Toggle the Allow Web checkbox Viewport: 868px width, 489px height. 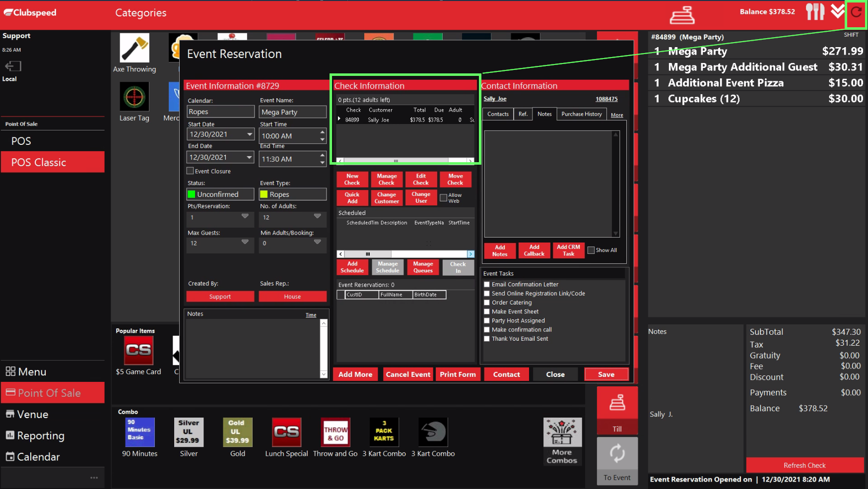(x=443, y=197)
